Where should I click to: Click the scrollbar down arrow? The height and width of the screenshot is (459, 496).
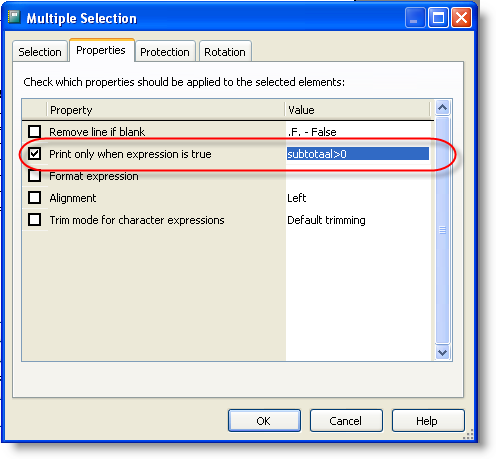pos(442,352)
